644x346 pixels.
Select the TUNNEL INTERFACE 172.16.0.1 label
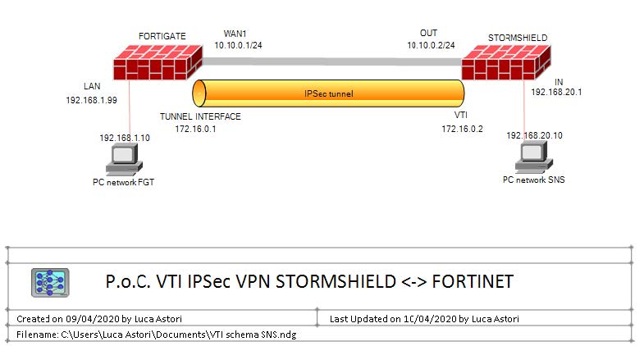click(200, 123)
